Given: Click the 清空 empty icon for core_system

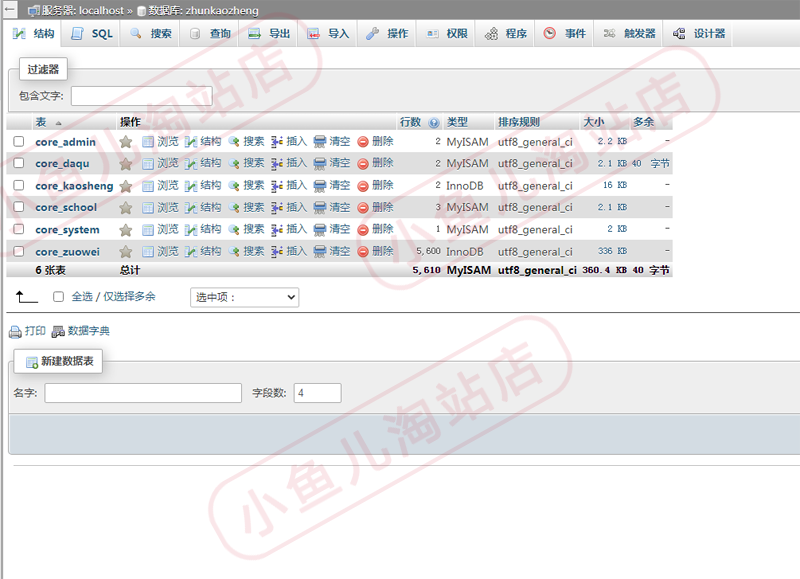Looking at the screenshot, I should pyautogui.click(x=320, y=230).
